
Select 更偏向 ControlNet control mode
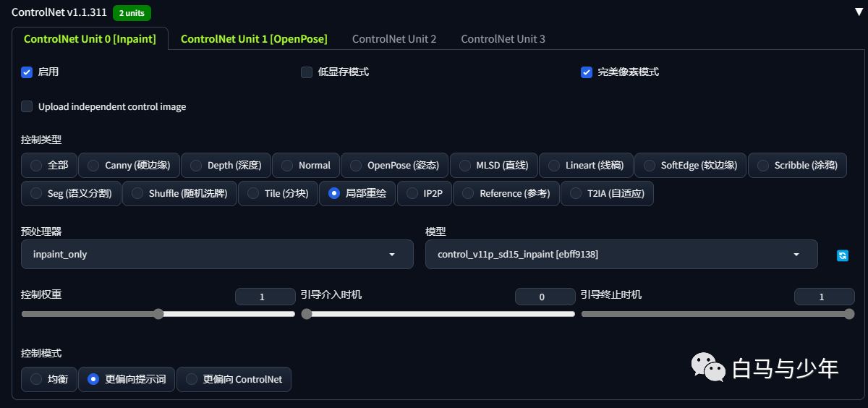tap(234, 379)
